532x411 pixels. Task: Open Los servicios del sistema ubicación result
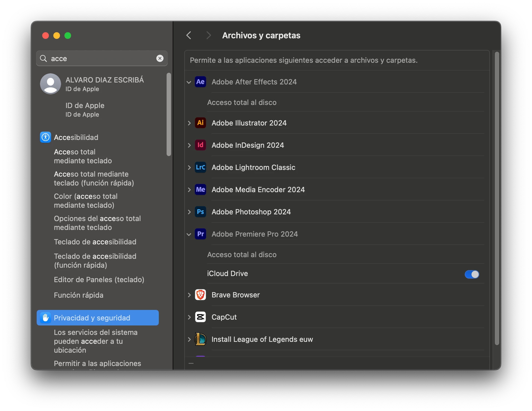coord(96,341)
